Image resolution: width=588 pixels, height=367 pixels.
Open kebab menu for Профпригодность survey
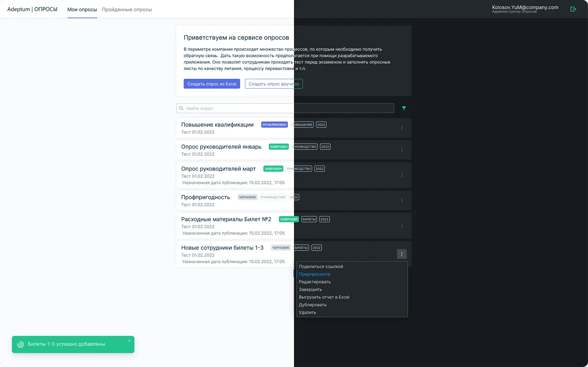[402, 200]
